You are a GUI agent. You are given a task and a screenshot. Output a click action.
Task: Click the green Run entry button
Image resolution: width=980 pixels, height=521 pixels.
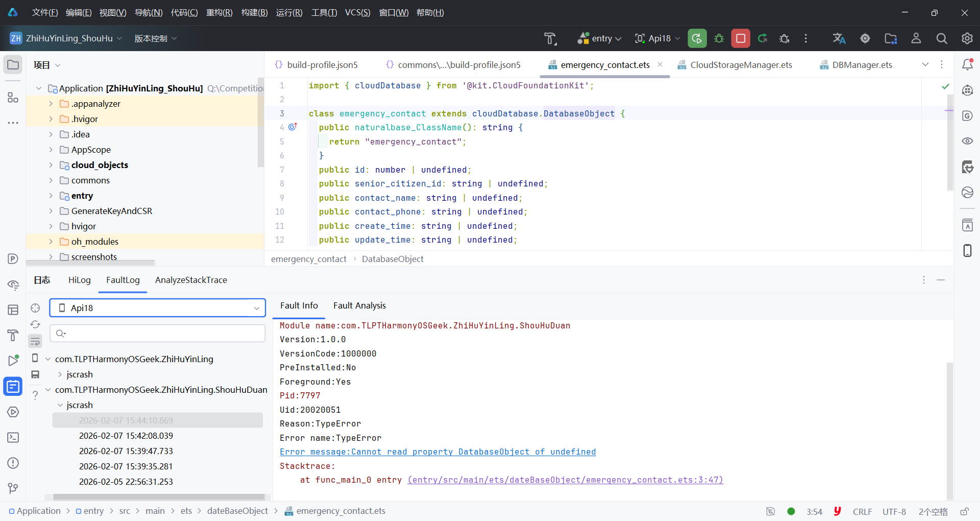coord(697,38)
